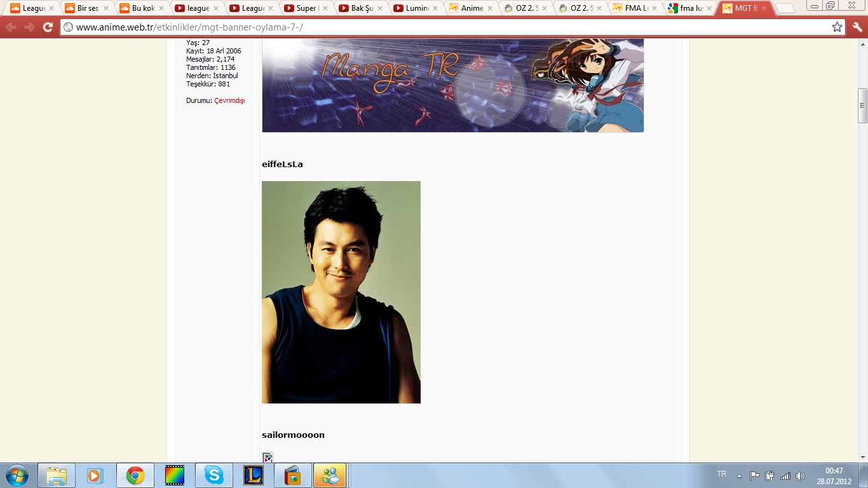868x488 pixels.
Task: Click the 'Tanıtımlar: 1136' line
Action: pos(211,67)
